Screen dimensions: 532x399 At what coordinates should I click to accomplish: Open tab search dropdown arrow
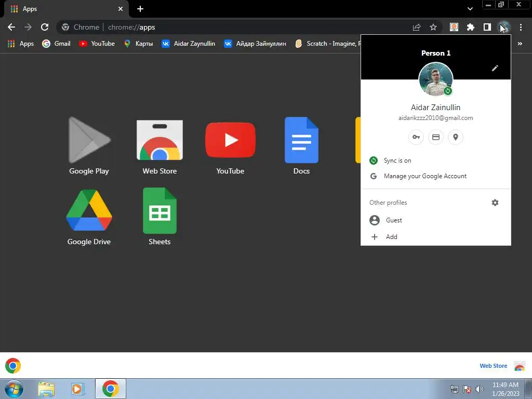tap(470, 9)
